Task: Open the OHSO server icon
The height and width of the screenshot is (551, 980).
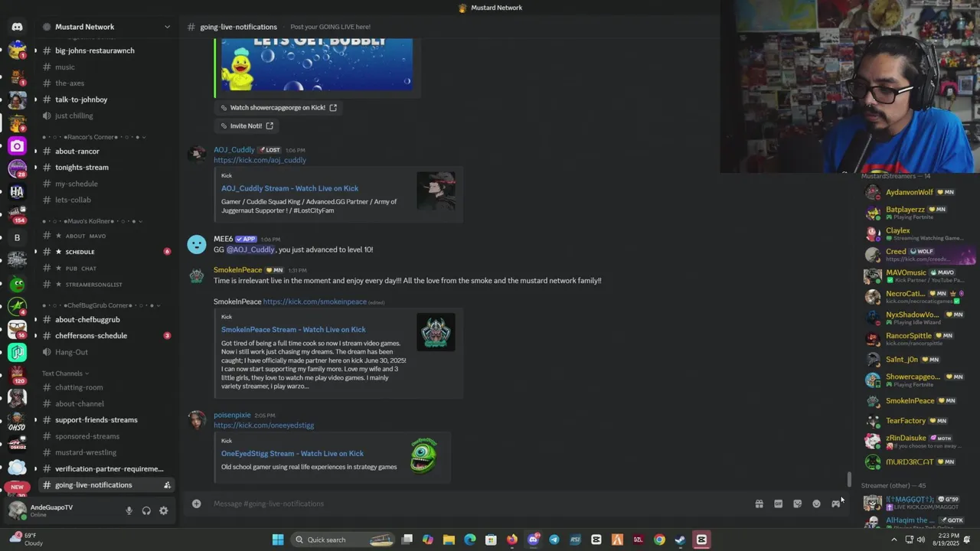Action: pos(17,420)
